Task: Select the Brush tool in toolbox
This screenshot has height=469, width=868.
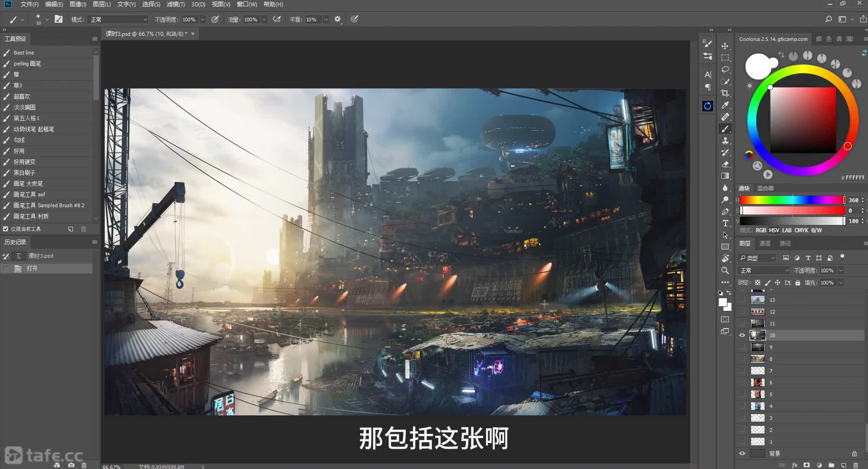Action: (725, 129)
